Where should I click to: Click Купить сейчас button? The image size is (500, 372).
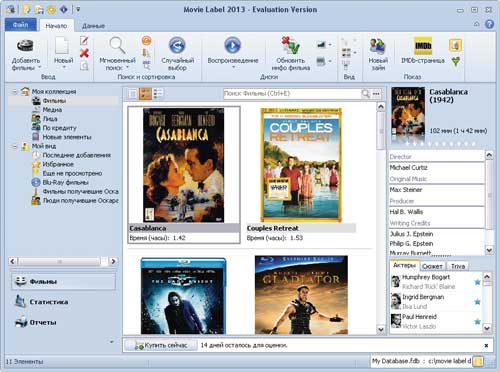tap(160, 345)
